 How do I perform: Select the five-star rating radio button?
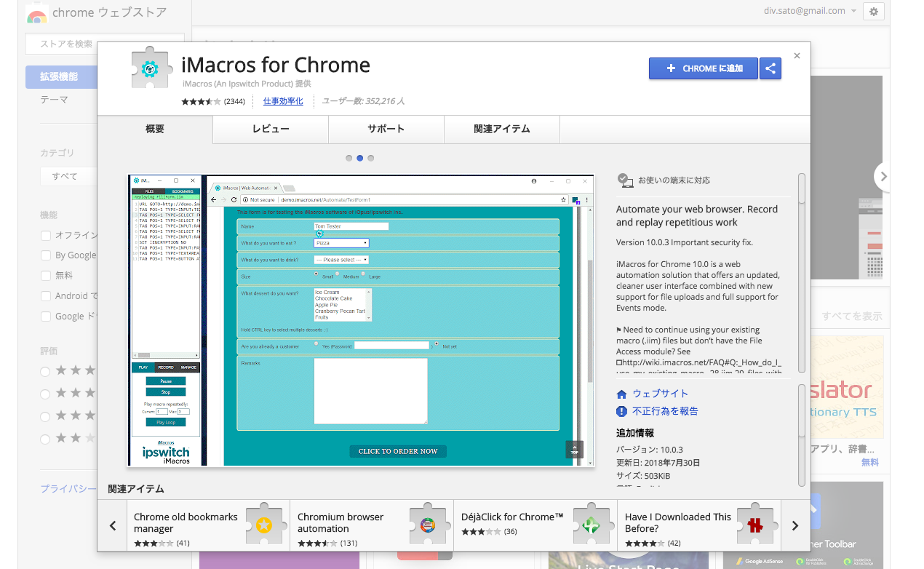[45, 371]
